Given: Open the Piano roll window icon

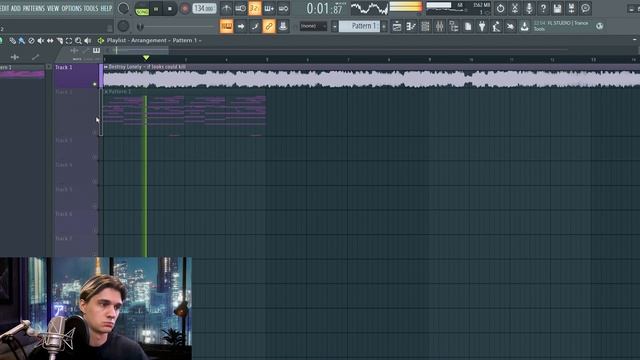Looking at the screenshot, I should pos(411,27).
